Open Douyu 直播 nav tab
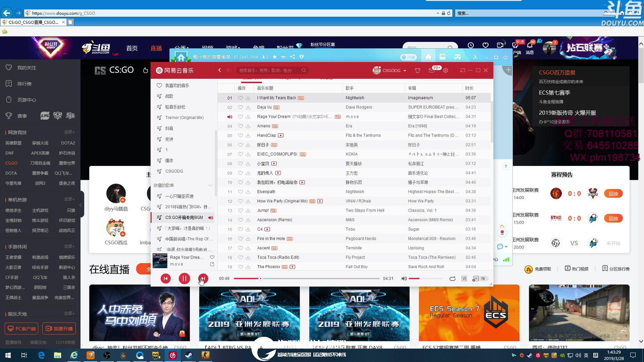The height and width of the screenshot is (362, 644). 156,48
